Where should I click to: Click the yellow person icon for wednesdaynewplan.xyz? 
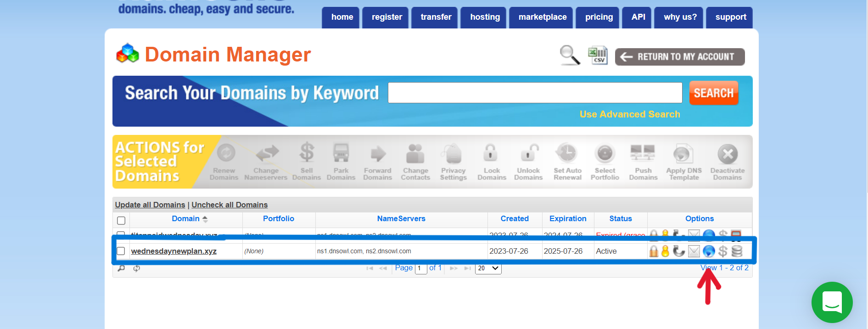(665, 251)
